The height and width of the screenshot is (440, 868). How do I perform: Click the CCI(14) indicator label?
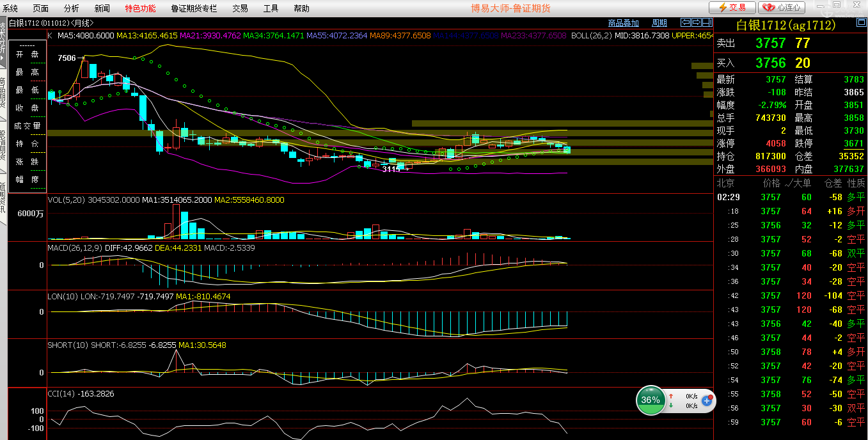coord(61,393)
